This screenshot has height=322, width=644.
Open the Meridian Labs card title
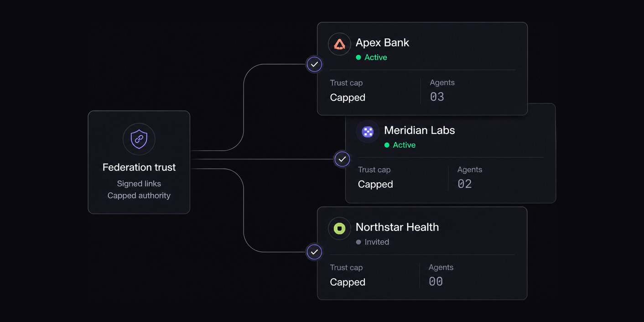[420, 130]
